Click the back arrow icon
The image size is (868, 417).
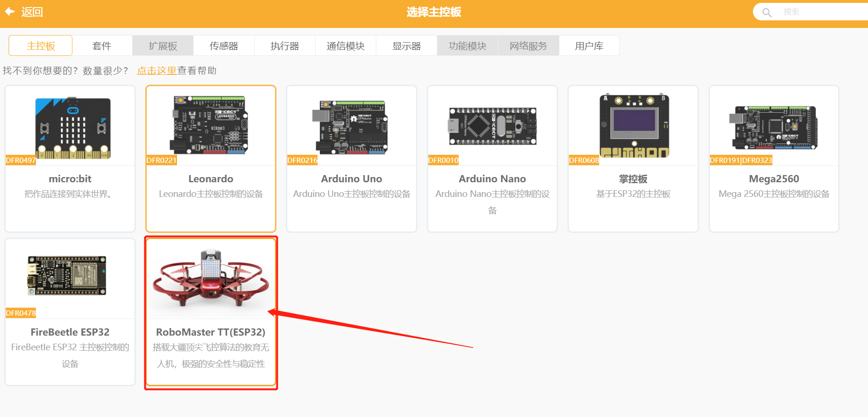[x=10, y=11]
